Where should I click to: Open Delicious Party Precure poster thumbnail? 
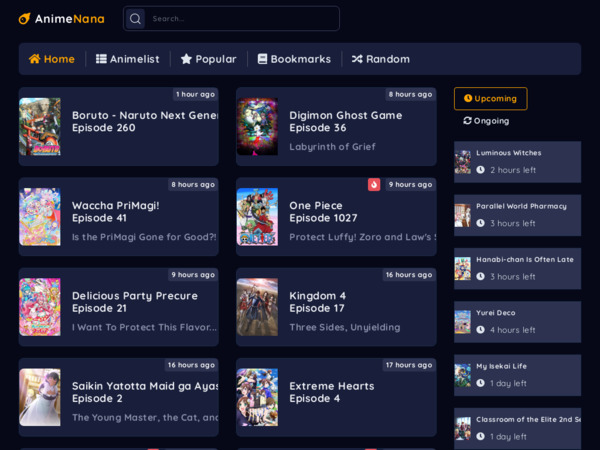[x=40, y=307]
